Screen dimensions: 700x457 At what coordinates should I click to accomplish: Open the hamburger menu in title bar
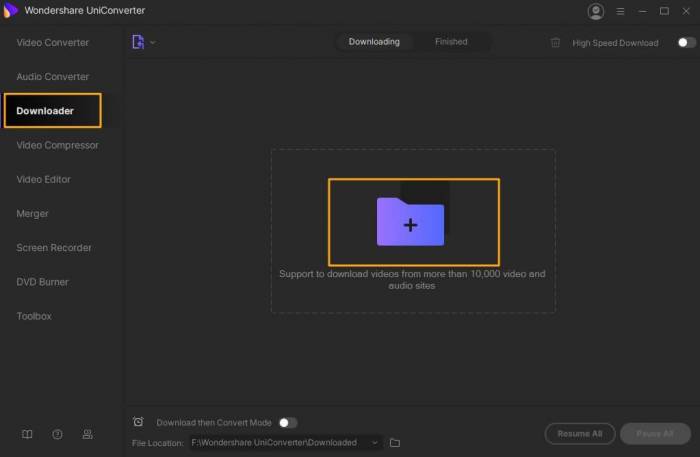click(620, 12)
